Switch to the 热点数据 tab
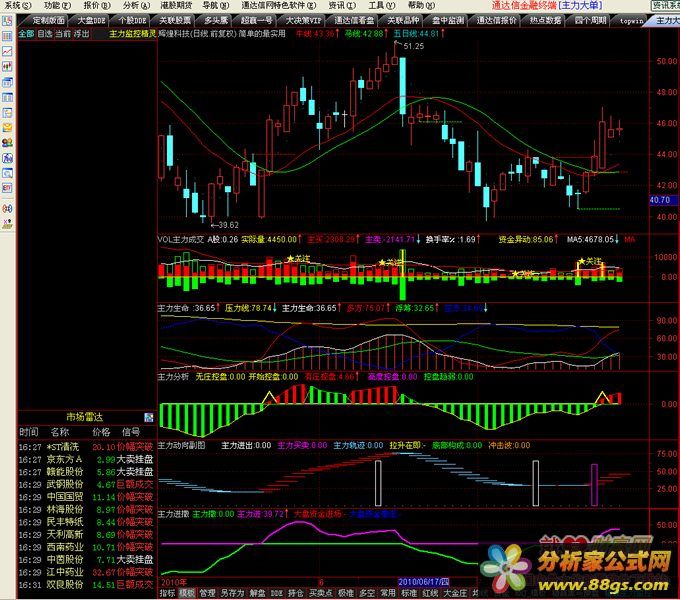Screen dimensions: 680x600 coord(545,20)
